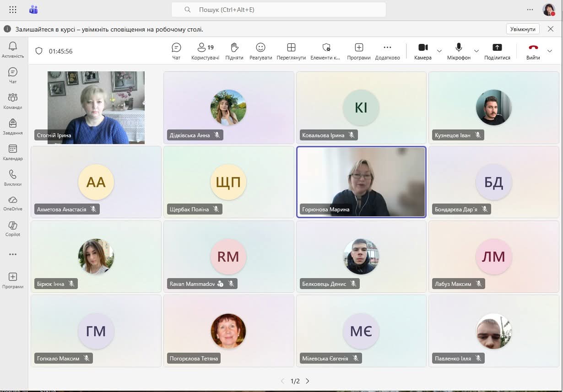Open Copilot in the left sidebar

[x=13, y=228]
